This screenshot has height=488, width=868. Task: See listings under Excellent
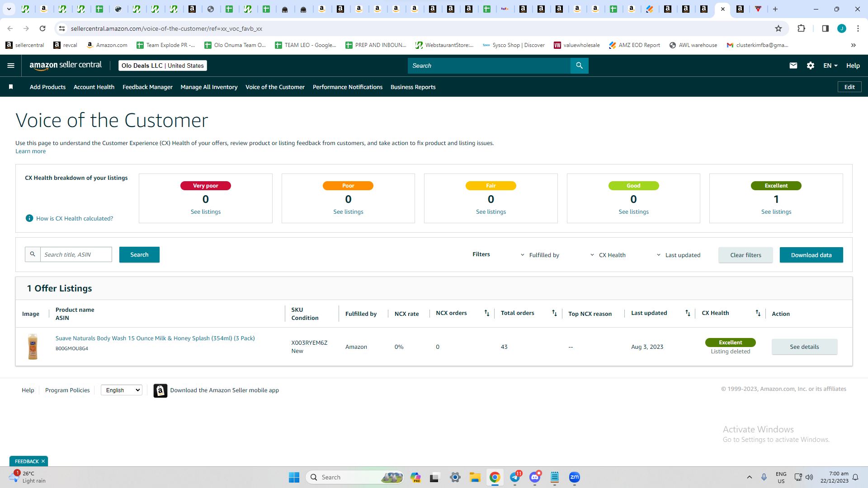[x=776, y=211]
